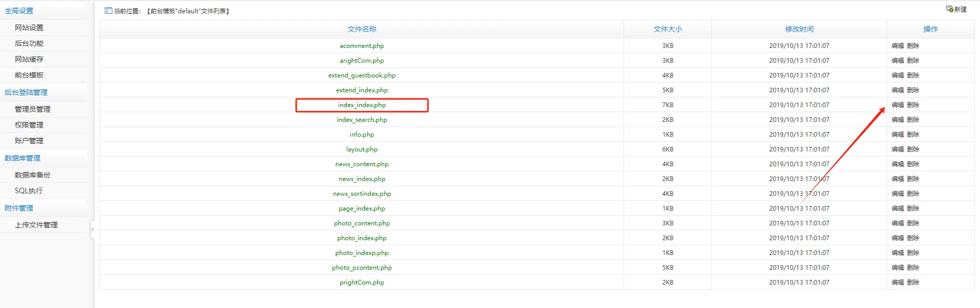Go to 上传文件管理
980x308 pixels.
36,225
